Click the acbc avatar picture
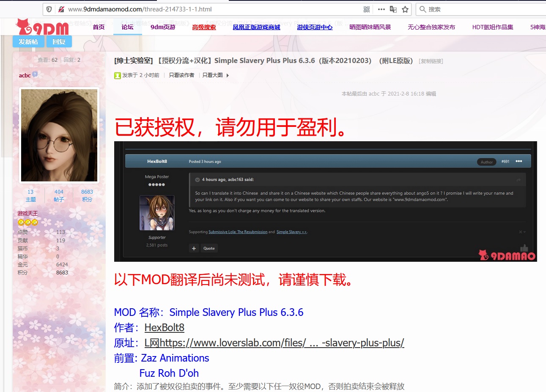Image resolution: width=546 pixels, height=392 pixels. click(59, 135)
